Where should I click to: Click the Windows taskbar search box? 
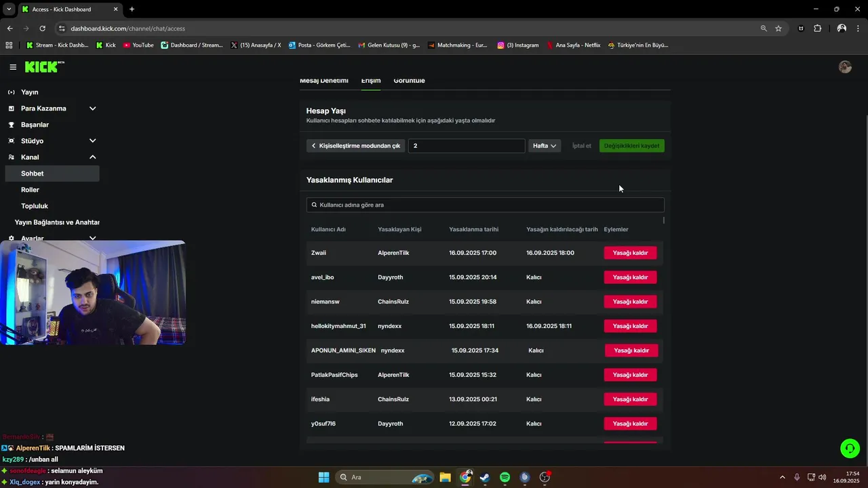coord(383,477)
